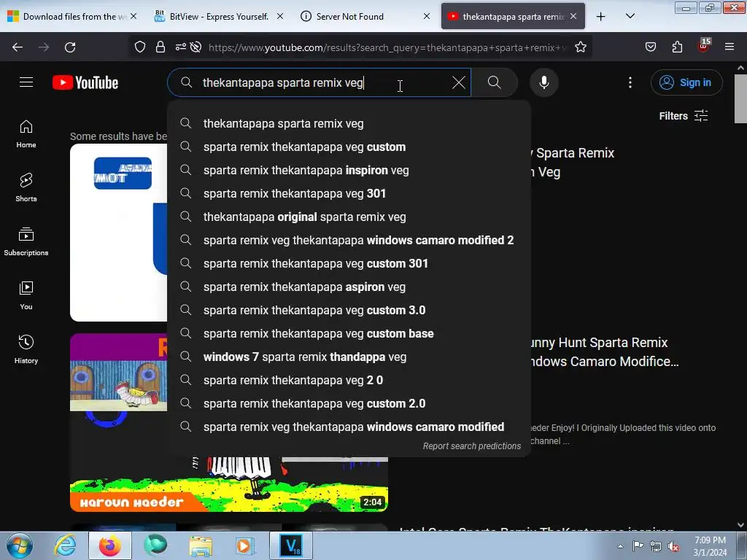Open the Windows Start menu

click(x=20, y=545)
